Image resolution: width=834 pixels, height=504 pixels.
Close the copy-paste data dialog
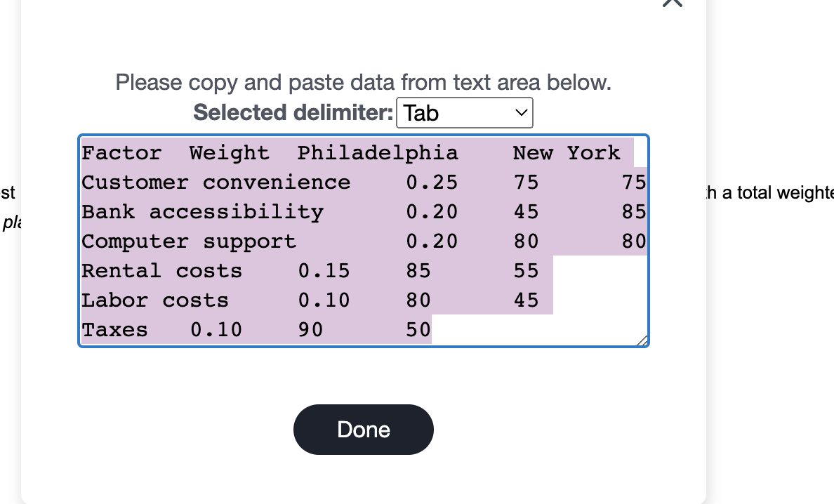tap(672, 4)
